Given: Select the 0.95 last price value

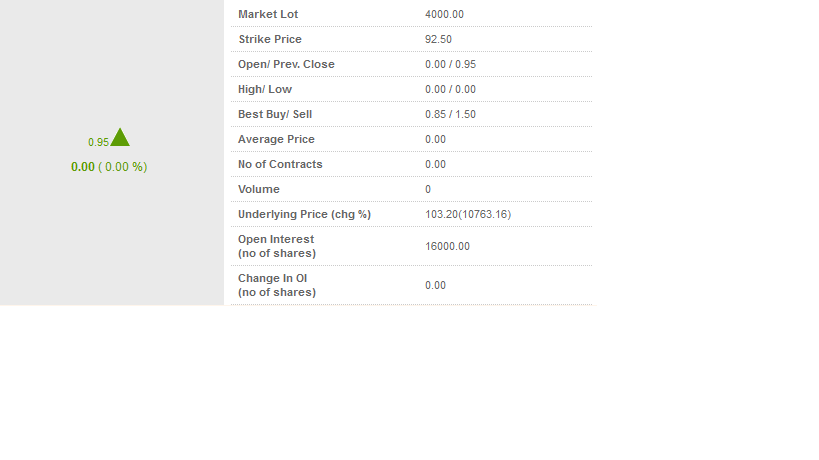Looking at the screenshot, I should 98,142.
